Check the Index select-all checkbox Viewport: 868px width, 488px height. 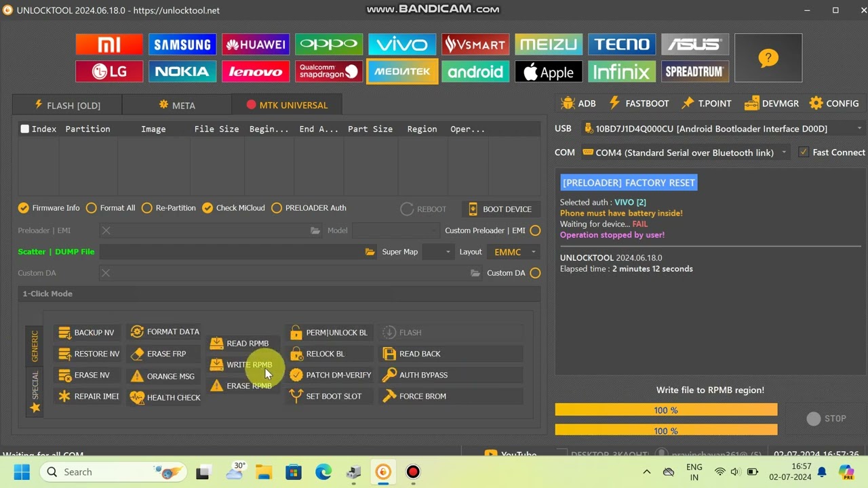25,129
